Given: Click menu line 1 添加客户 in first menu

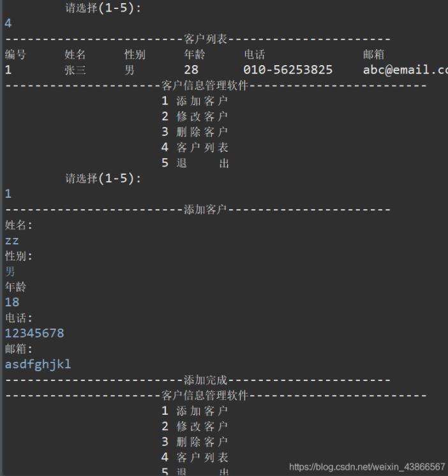Looking at the screenshot, I should (x=195, y=101).
